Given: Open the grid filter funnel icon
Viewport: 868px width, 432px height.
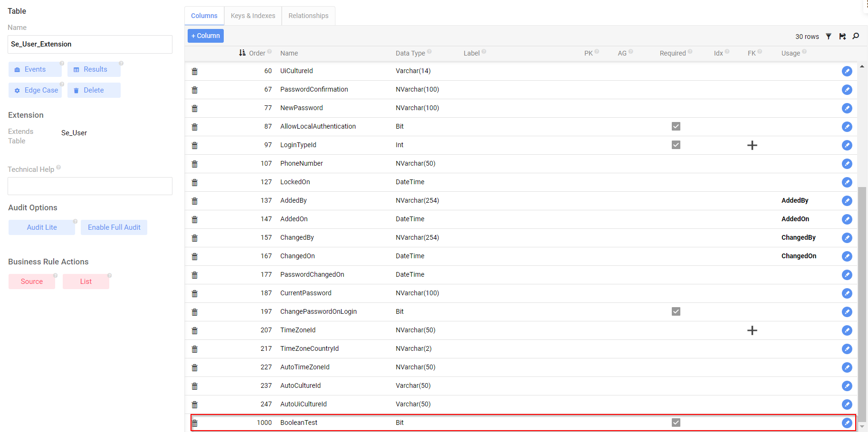Looking at the screenshot, I should tap(829, 37).
